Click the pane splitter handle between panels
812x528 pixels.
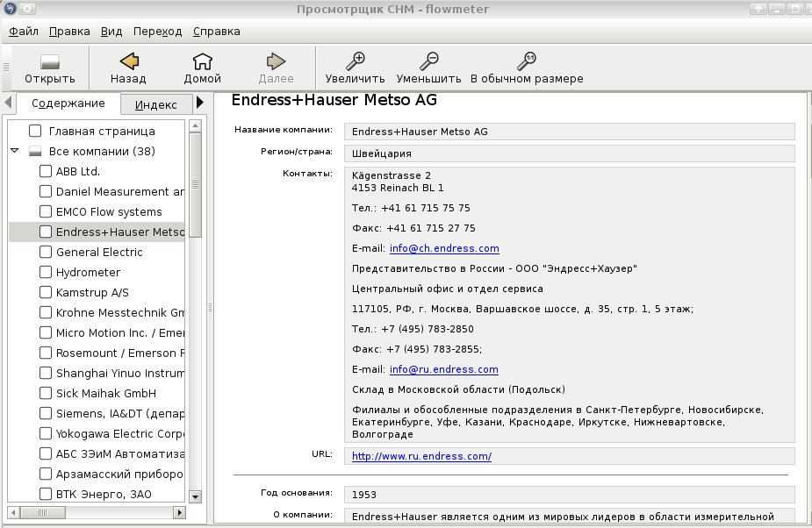tap(211, 308)
